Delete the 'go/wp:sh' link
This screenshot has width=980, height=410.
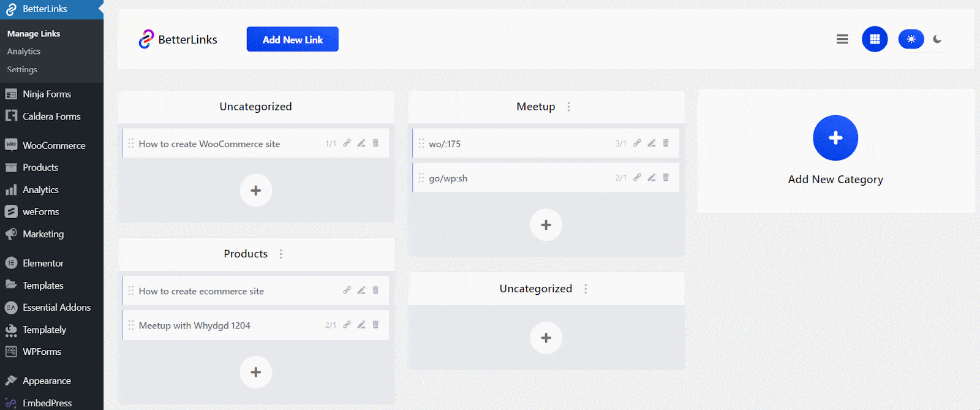pos(666,178)
